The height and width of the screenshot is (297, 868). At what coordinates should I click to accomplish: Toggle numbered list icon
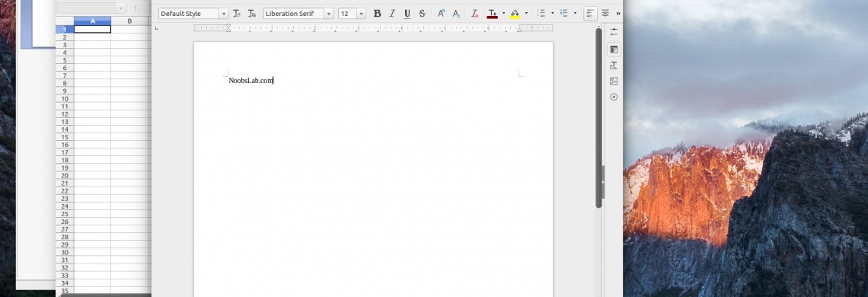(564, 13)
